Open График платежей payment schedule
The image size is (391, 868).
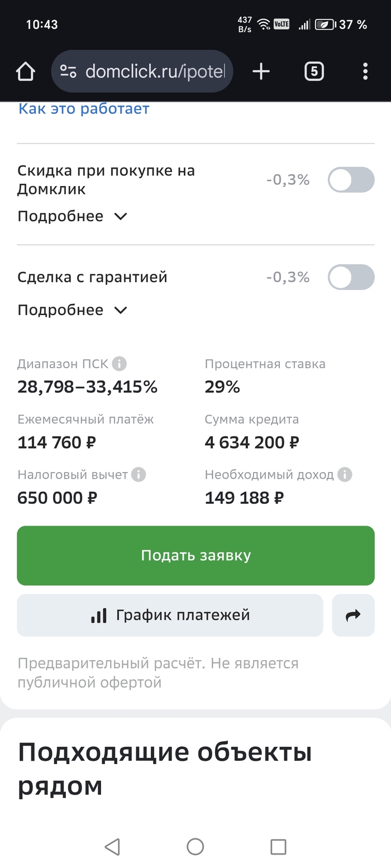point(170,616)
